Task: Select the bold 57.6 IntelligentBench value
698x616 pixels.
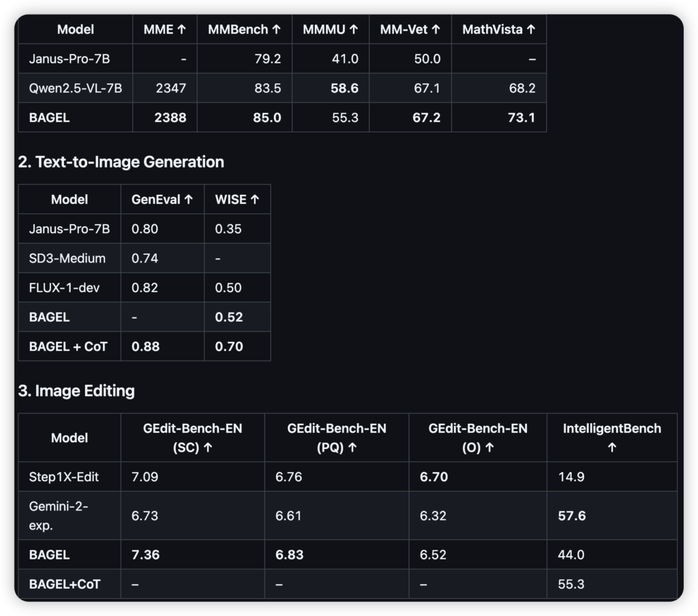Action: [x=572, y=515]
